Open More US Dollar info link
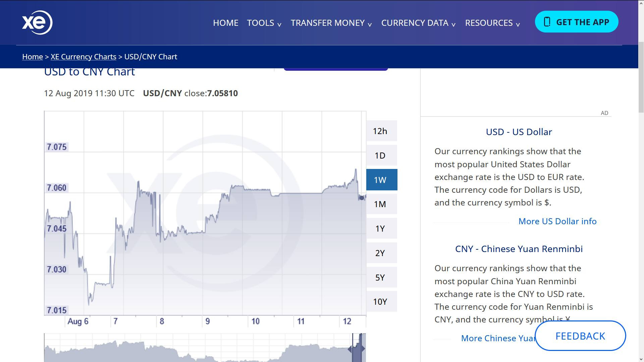The image size is (644, 362). coord(557,221)
